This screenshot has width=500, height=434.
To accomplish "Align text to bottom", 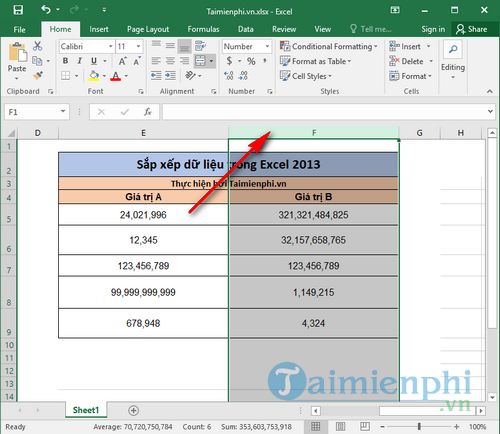I will click(184, 46).
